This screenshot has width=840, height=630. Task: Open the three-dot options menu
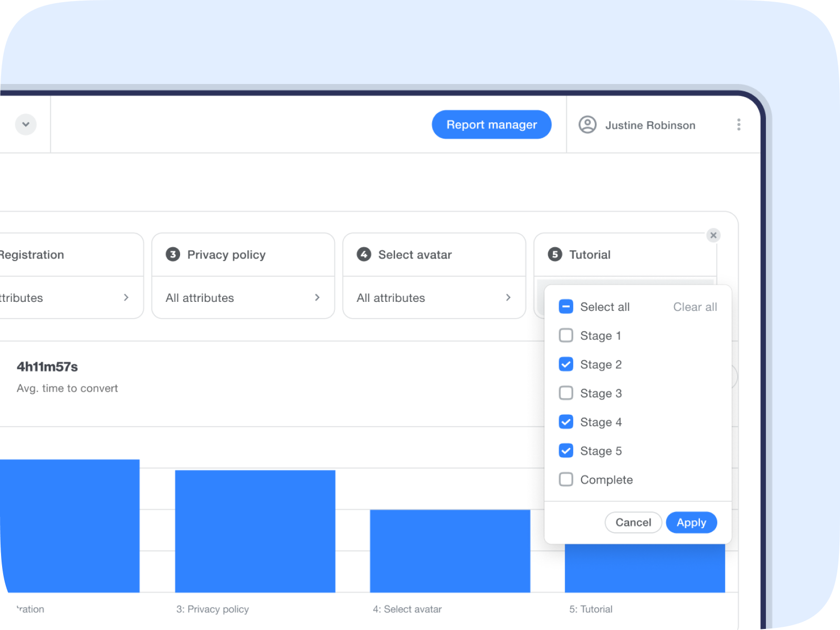pos(739,124)
